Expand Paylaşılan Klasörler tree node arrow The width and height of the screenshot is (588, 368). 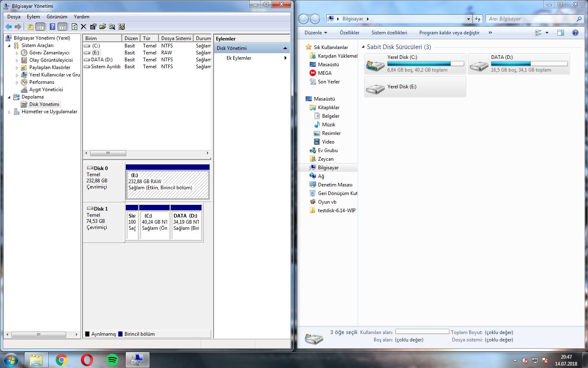pyautogui.click(x=17, y=67)
